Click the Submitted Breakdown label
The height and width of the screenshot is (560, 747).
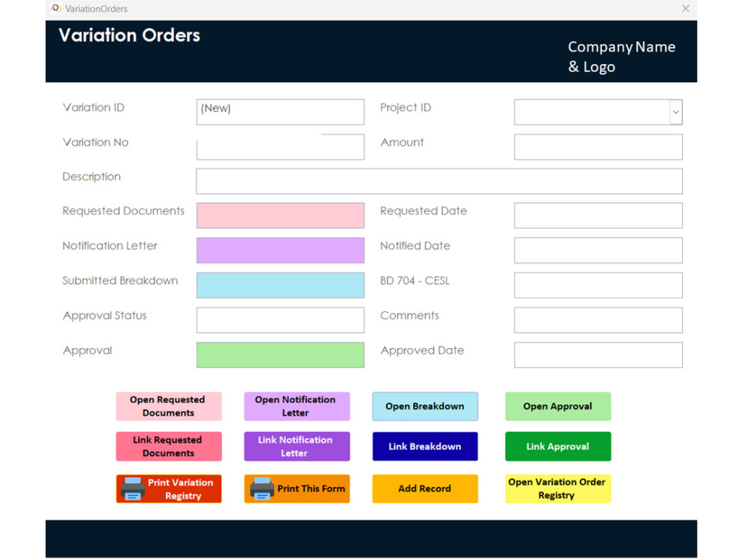coord(120,281)
